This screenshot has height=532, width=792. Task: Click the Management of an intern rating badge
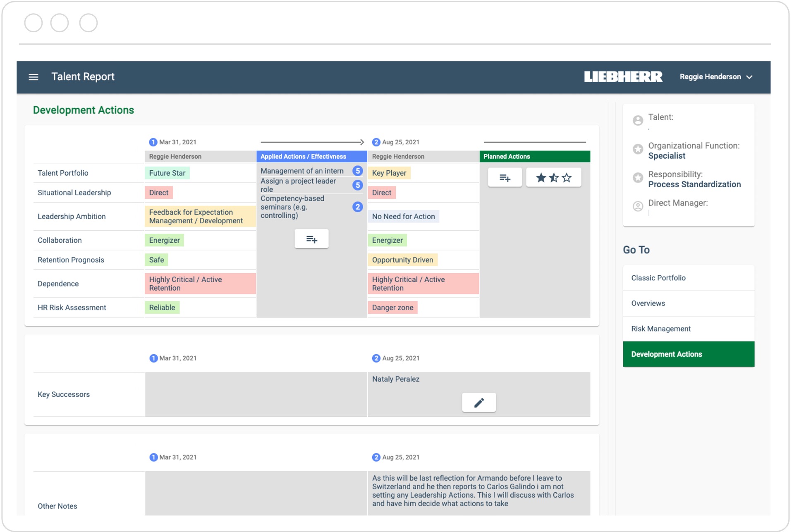pyautogui.click(x=357, y=171)
